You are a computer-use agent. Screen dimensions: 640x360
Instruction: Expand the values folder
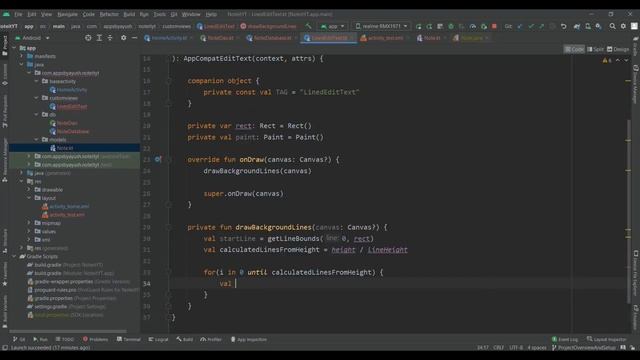pos(29,231)
